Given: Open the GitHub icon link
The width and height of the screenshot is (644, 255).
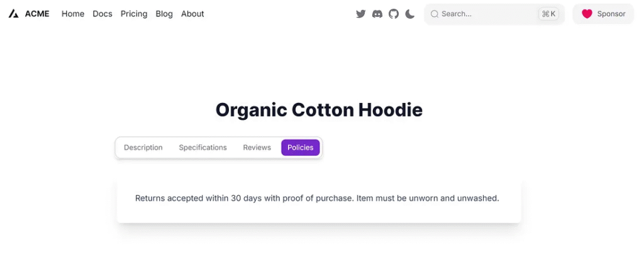Looking at the screenshot, I should coord(394,14).
